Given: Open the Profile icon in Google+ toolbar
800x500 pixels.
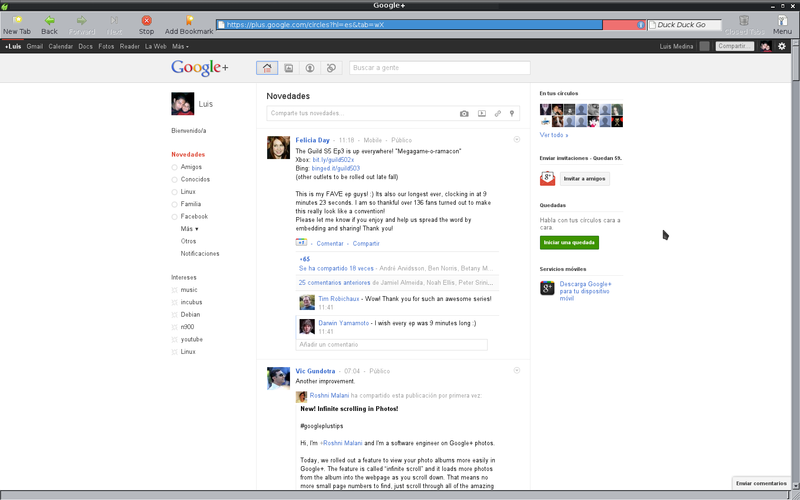Looking at the screenshot, I should click(x=310, y=68).
